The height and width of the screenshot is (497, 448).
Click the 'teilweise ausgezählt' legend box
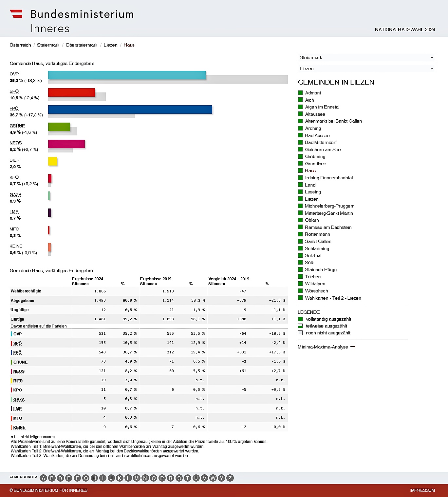(300, 326)
